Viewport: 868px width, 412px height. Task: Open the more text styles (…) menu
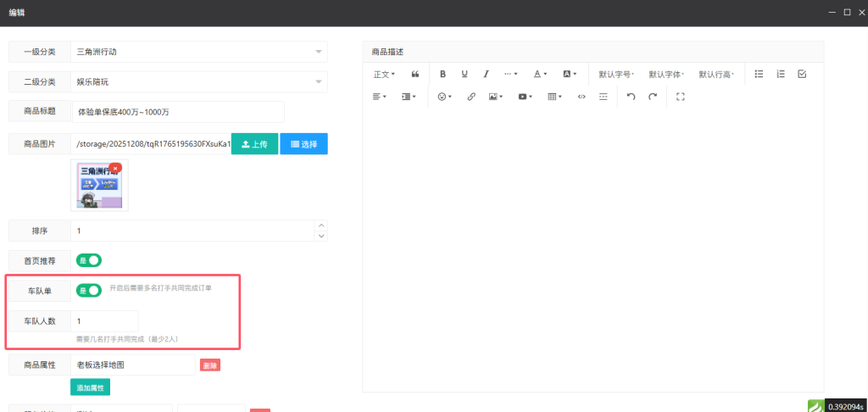(510, 74)
